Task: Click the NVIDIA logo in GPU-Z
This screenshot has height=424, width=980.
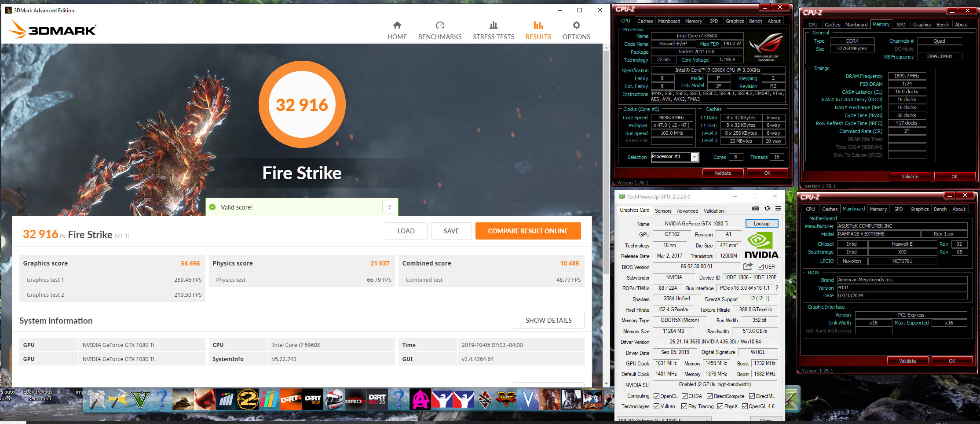Action: click(761, 245)
